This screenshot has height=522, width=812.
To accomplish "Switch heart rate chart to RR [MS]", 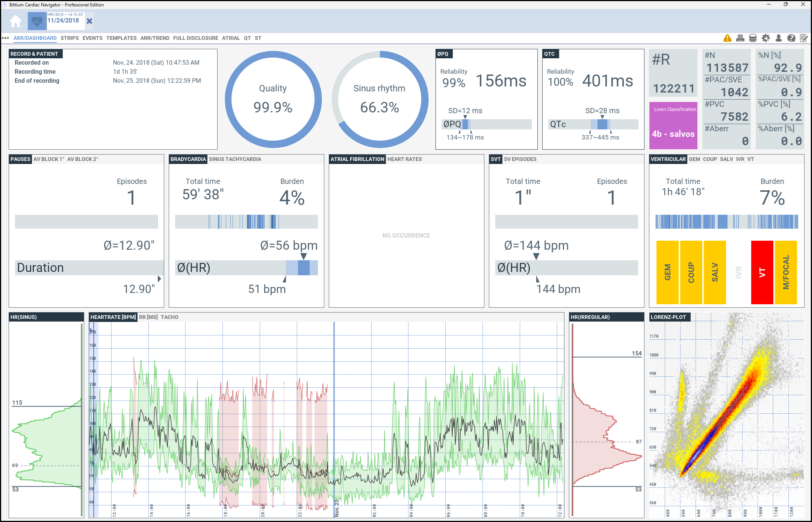I will [x=148, y=317].
